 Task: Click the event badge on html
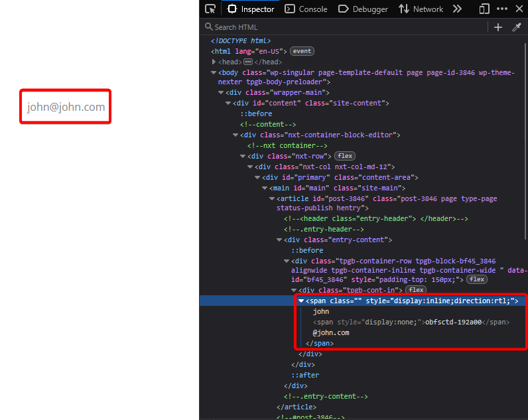(x=302, y=51)
